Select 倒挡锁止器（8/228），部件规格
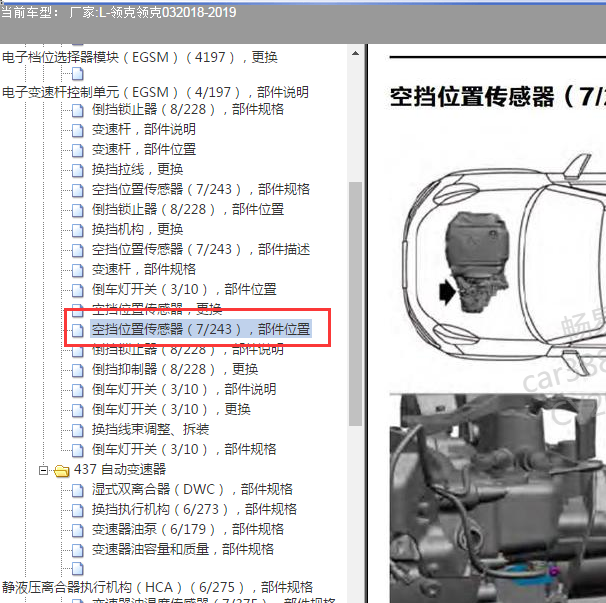The height and width of the screenshot is (603, 606). [188, 109]
